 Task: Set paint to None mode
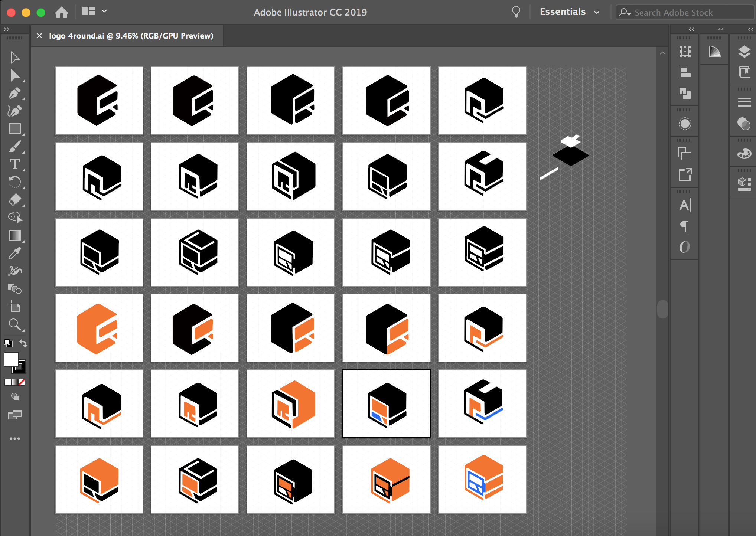22,382
